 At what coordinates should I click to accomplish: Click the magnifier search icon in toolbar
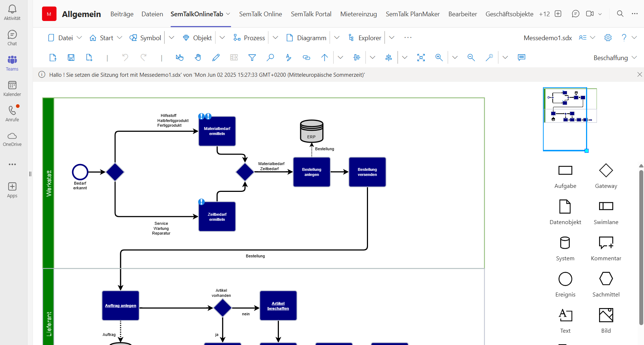click(270, 57)
